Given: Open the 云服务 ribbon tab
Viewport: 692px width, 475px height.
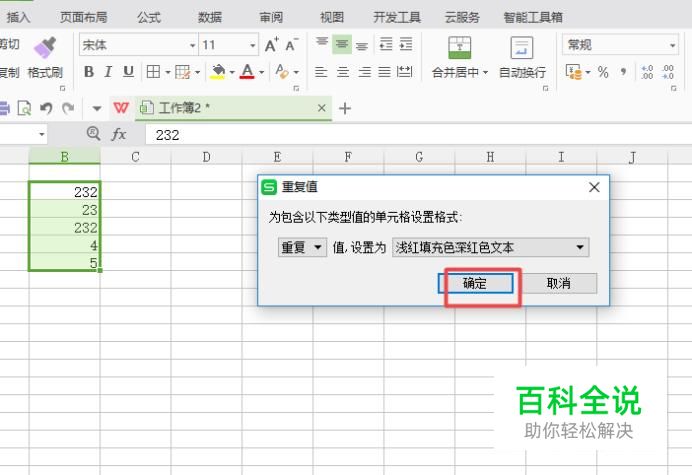Looking at the screenshot, I should click(x=462, y=17).
